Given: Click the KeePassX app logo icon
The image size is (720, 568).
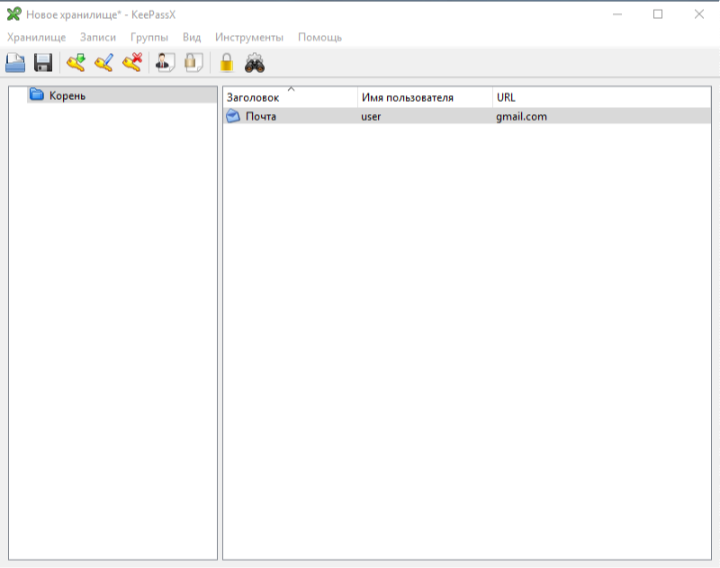Looking at the screenshot, I should (x=14, y=14).
